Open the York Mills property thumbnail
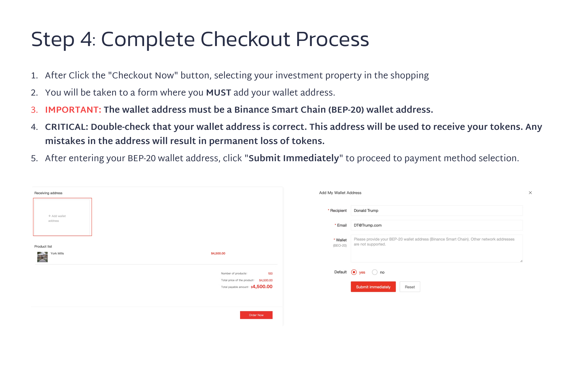This screenshot has height=388, width=588. point(42,257)
